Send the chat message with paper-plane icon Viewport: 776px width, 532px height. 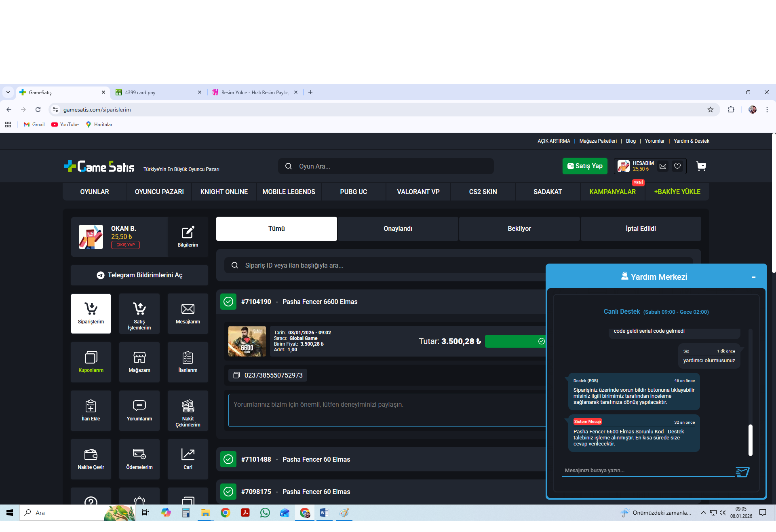pos(742,472)
